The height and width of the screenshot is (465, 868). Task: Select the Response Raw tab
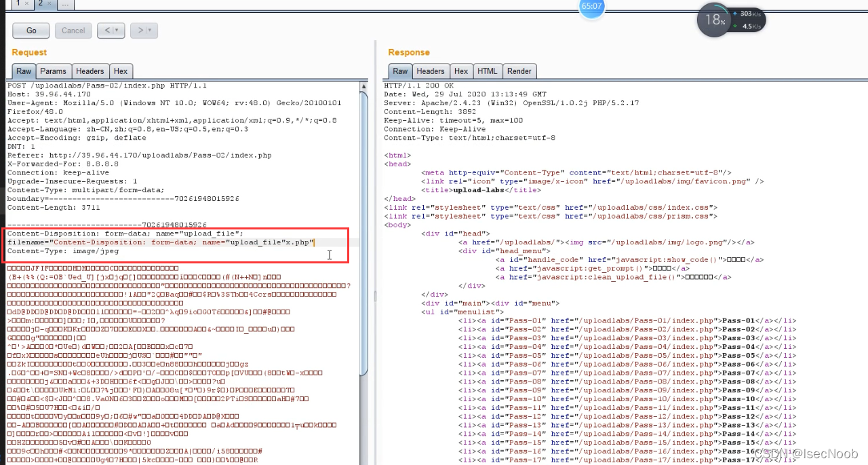point(400,71)
